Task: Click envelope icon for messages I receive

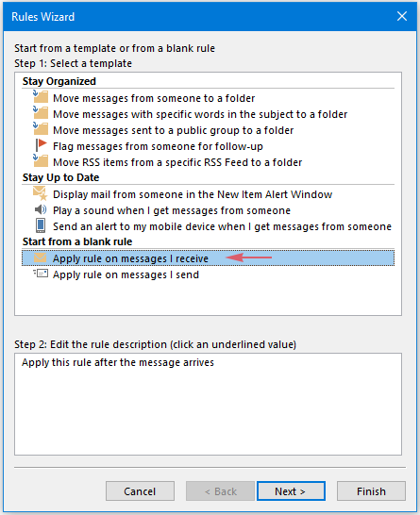Action: [x=41, y=257]
